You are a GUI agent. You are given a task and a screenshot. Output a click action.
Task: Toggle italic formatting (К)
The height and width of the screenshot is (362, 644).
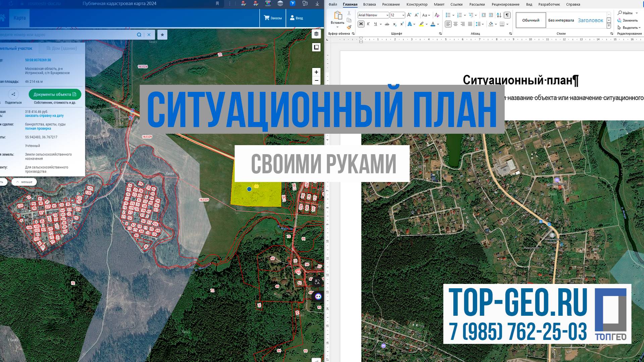pos(368,24)
